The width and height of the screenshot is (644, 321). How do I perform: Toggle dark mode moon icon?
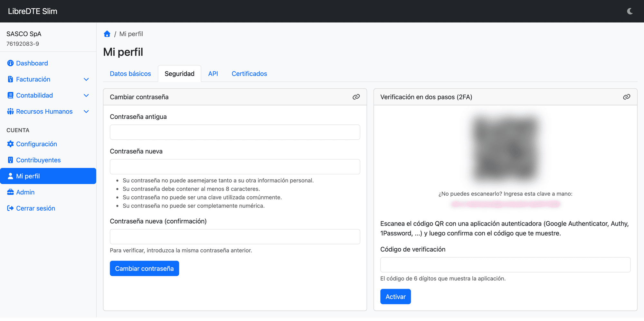(x=630, y=11)
